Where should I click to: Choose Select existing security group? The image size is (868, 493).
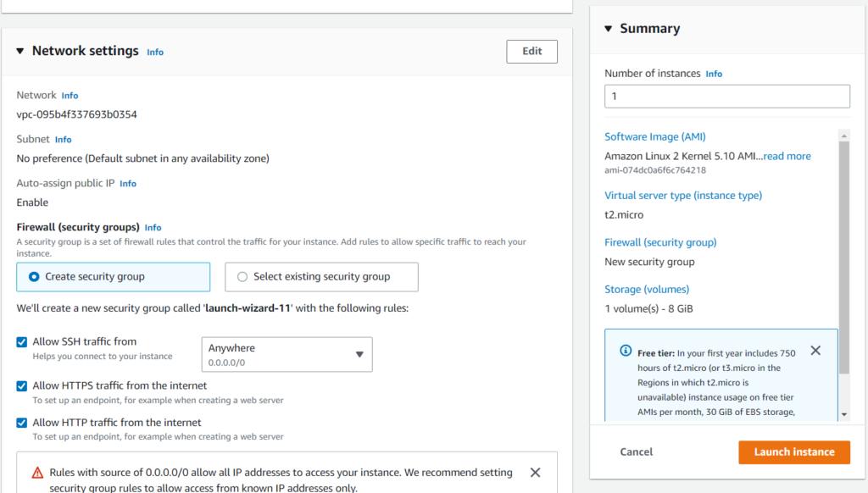tap(243, 276)
